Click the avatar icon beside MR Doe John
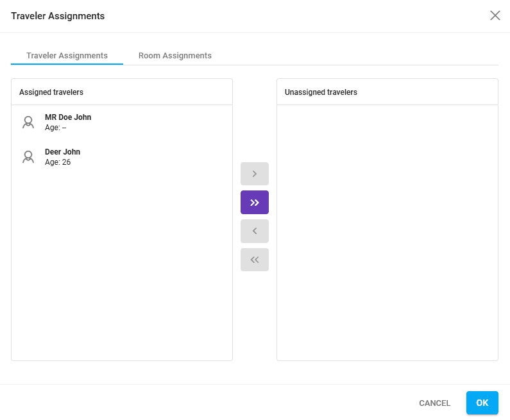The height and width of the screenshot is (420, 510). pos(28,122)
